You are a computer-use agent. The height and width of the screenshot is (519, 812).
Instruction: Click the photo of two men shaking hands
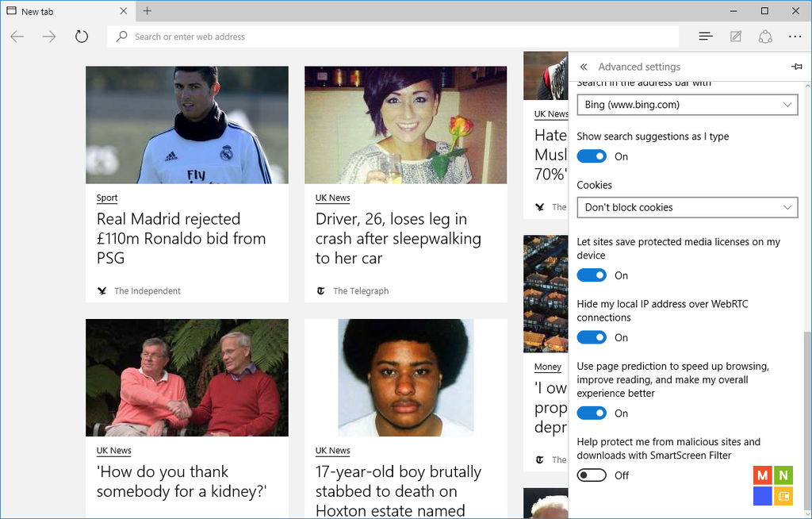[187, 378]
